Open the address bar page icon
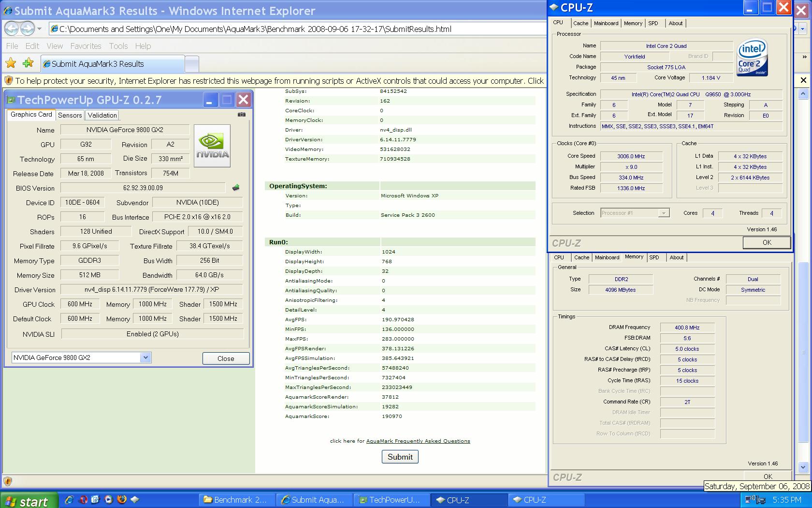The width and height of the screenshot is (812, 508). 54,29
